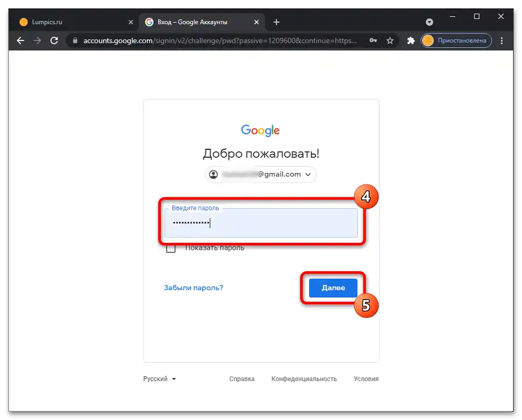Click the browser Back arrow
This screenshot has height=420, width=522.
[21, 40]
